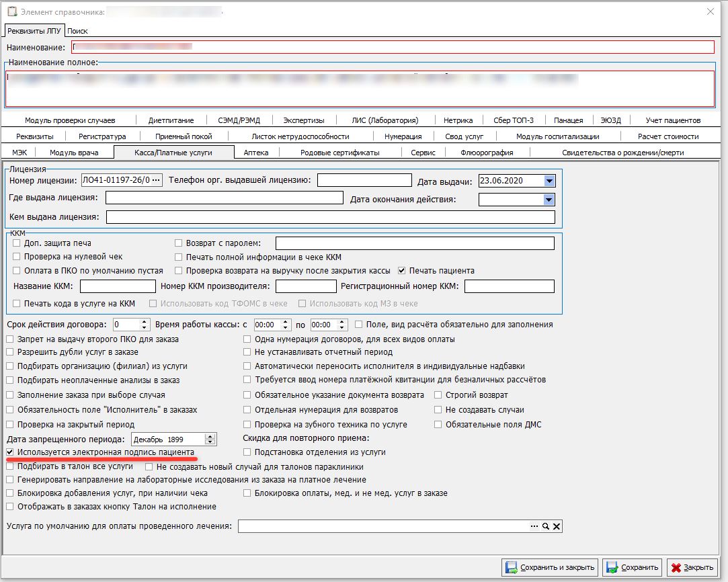Open the Листок нетрудоспособности tab
This screenshot has height=582, width=728.
300,136
